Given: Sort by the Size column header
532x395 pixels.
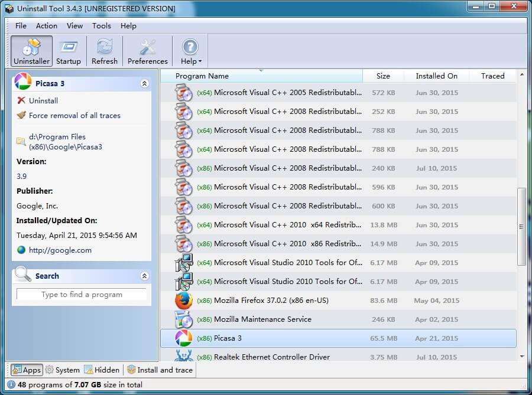Looking at the screenshot, I should [x=383, y=76].
